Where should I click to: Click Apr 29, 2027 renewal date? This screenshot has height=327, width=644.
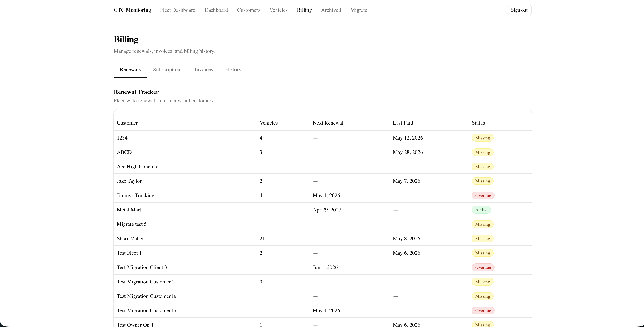(327, 210)
